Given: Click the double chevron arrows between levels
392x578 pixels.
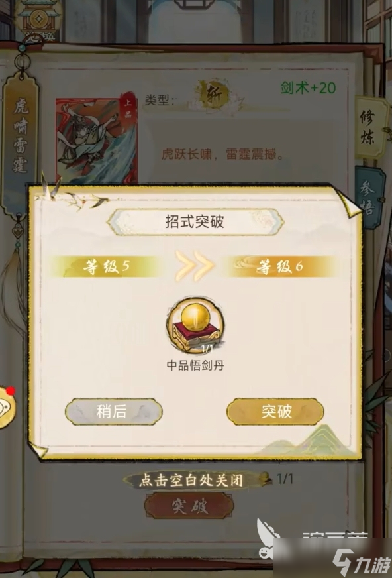Looking at the screenshot, I should [x=194, y=265].
